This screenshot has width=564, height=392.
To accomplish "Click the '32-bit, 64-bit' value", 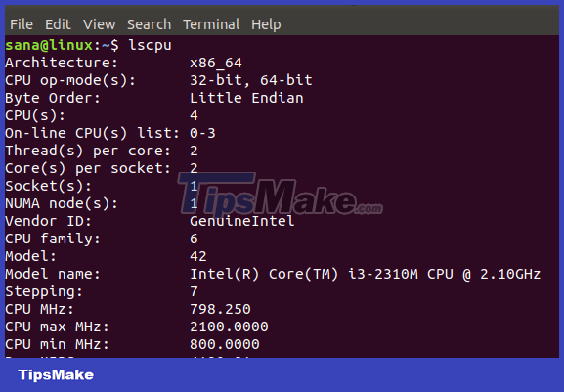I will pyautogui.click(x=251, y=80).
